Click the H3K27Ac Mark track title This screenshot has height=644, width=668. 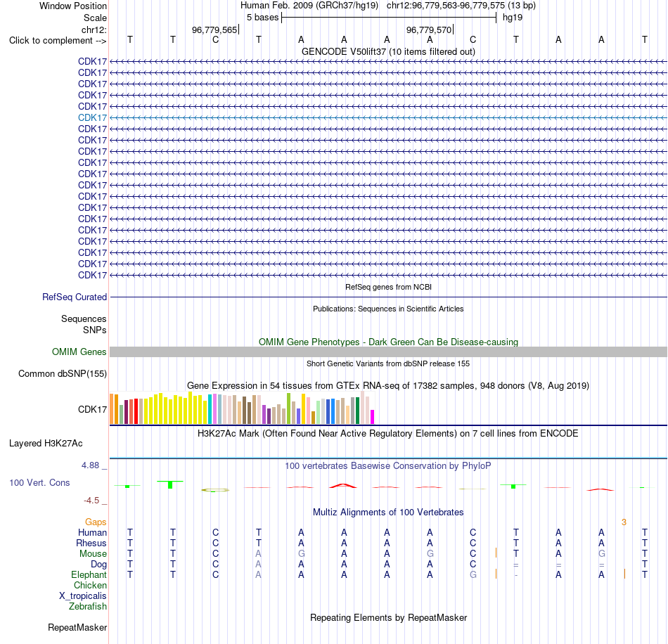(x=388, y=434)
